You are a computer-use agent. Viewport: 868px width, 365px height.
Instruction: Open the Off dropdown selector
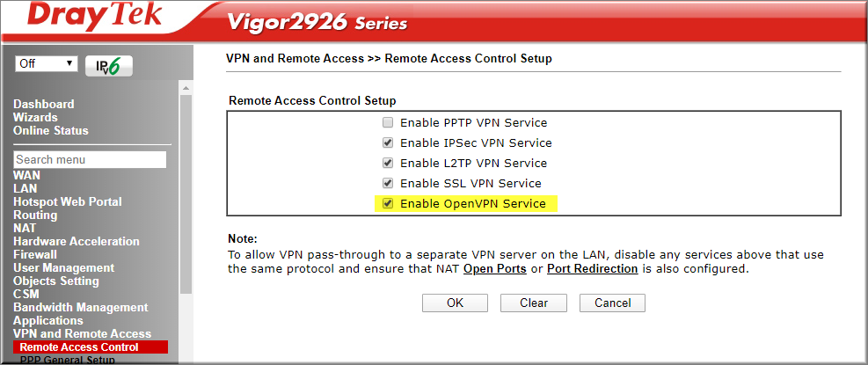click(x=47, y=63)
